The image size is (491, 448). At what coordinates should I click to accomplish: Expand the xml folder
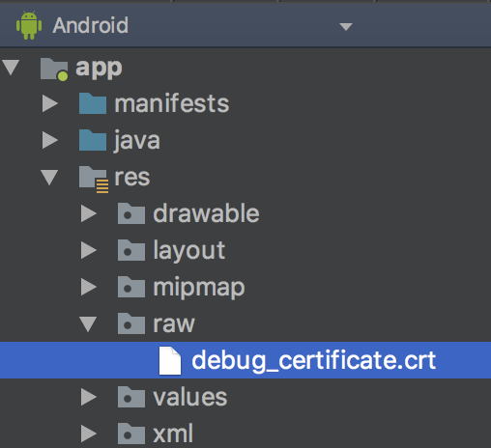[89, 434]
